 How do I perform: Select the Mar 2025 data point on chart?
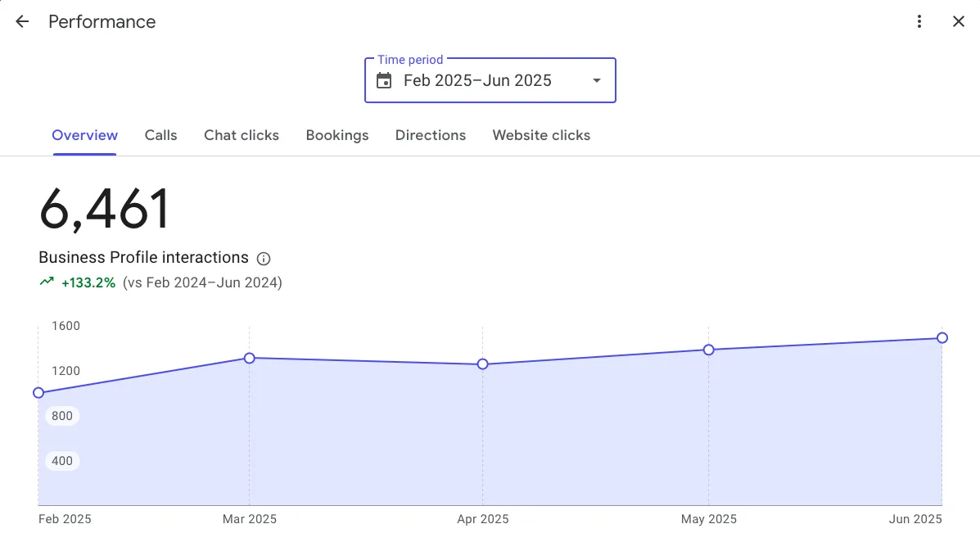(250, 358)
